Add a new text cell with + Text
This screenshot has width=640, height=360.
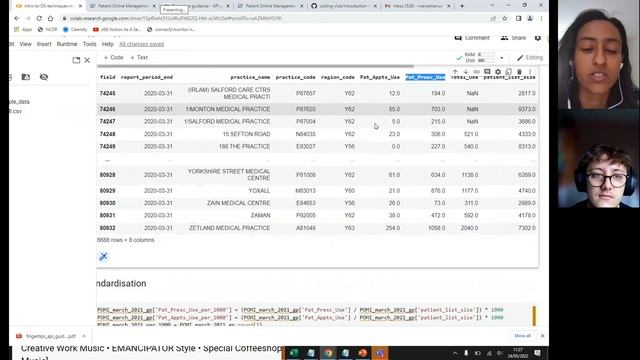[139, 58]
